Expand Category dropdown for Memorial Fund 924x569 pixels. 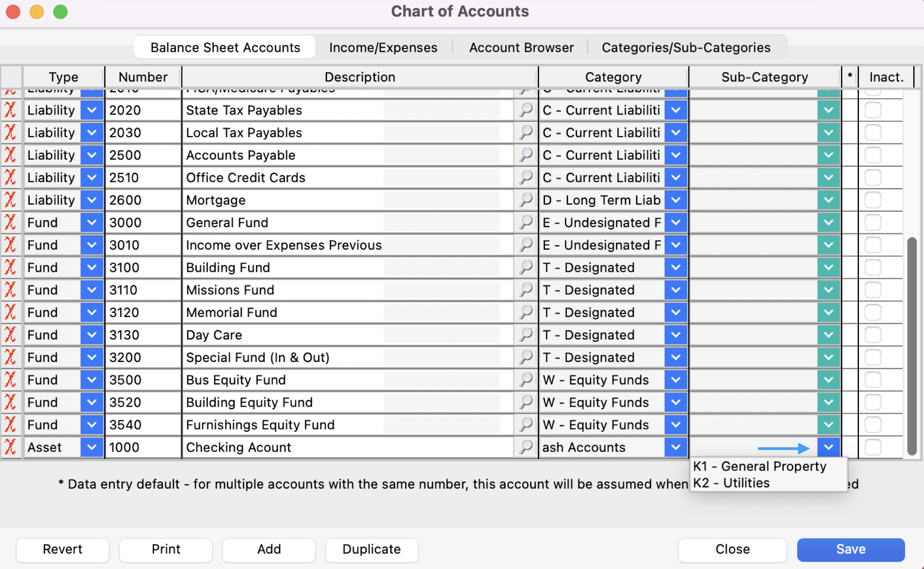point(675,312)
